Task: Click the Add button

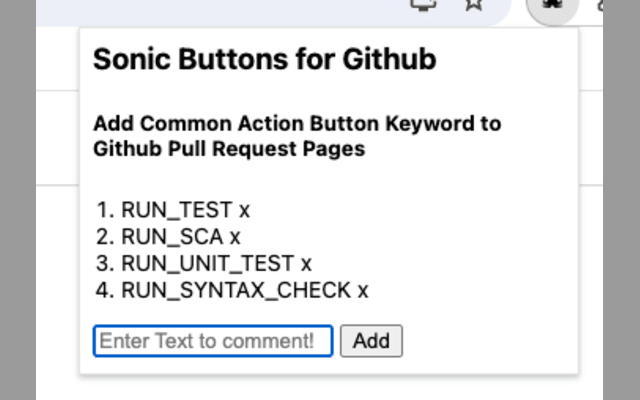Action: click(x=371, y=341)
